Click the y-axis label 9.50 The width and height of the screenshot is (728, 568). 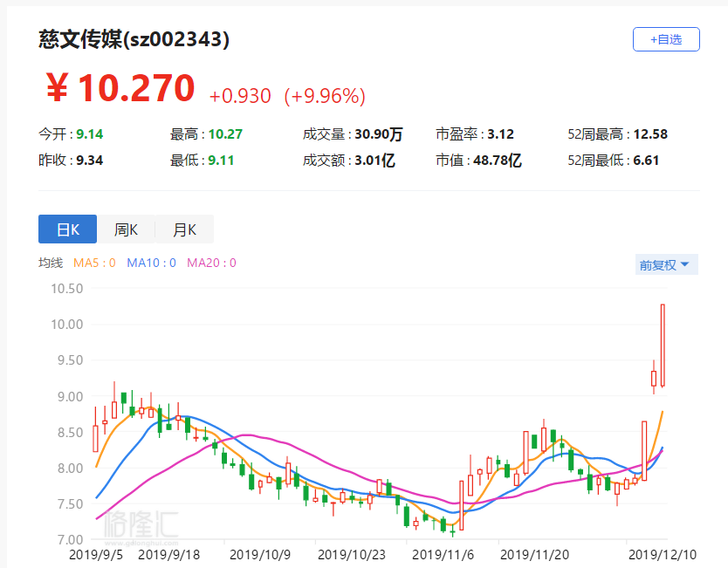(x=70, y=360)
